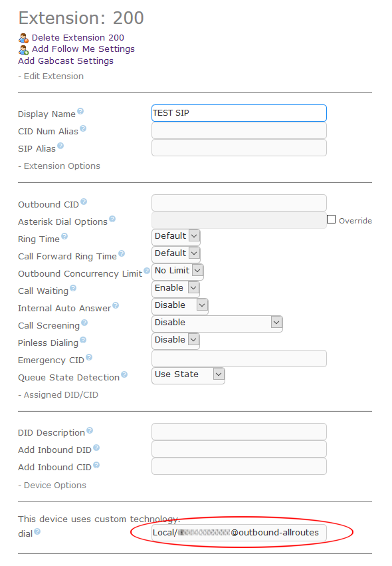Expand the Queue State Detection dropdown

tap(188, 375)
